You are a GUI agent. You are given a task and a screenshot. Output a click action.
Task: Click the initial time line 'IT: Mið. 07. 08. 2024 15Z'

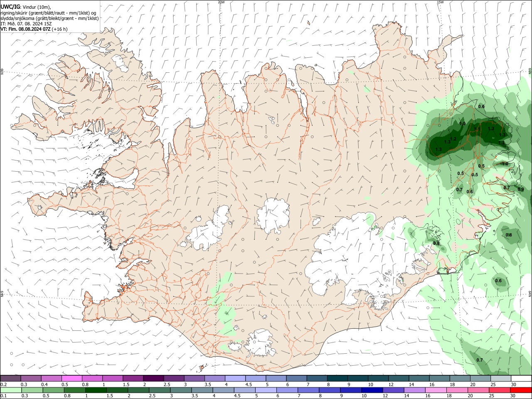[x=26, y=24]
